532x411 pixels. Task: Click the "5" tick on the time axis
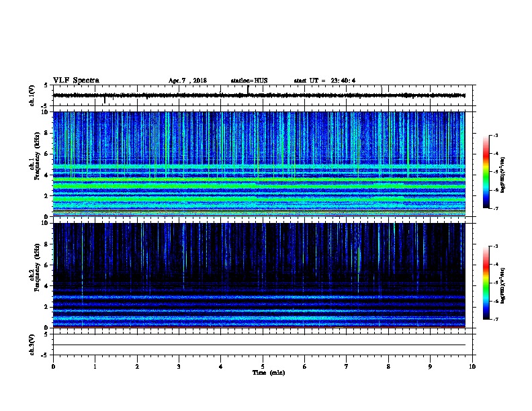tap(263, 367)
